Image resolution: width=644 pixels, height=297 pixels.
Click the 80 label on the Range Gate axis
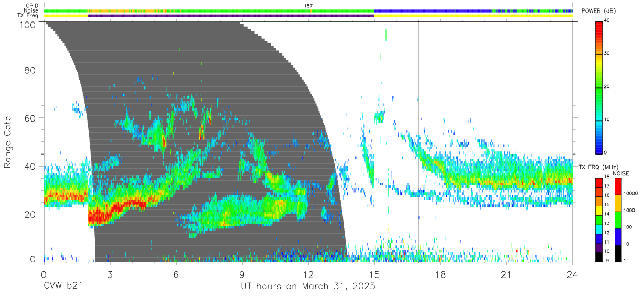tap(30, 70)
